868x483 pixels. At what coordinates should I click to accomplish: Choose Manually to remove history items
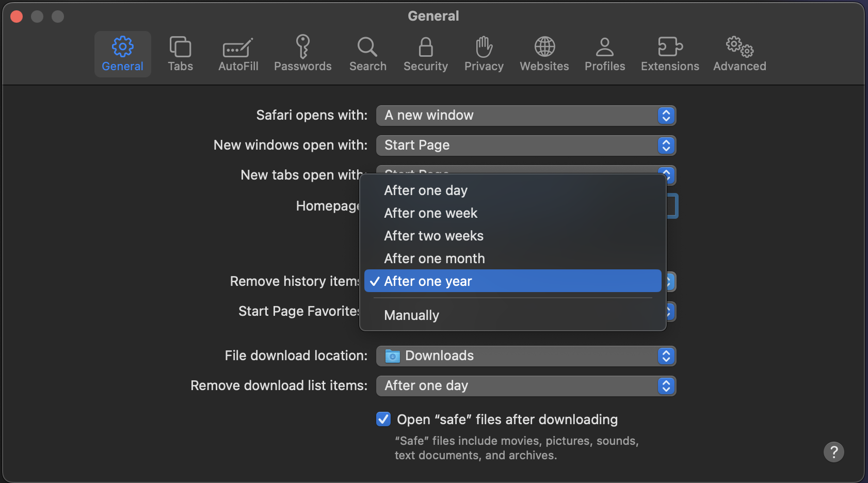(513, 315)
